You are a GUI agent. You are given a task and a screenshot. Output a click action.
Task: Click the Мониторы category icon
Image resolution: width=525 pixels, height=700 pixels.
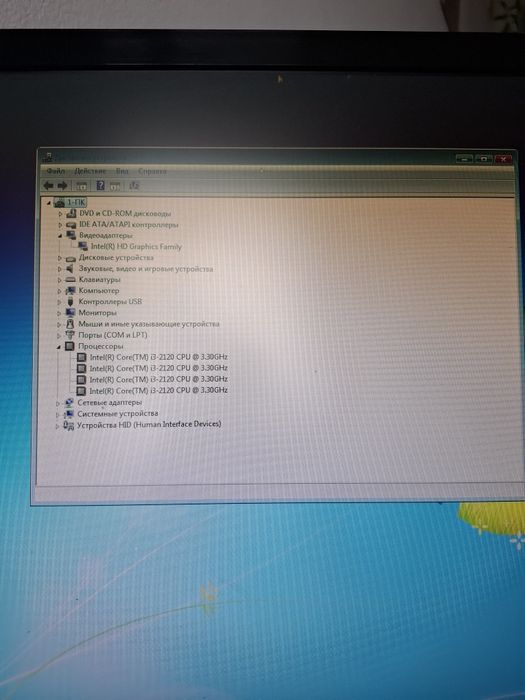click(71, 312)
